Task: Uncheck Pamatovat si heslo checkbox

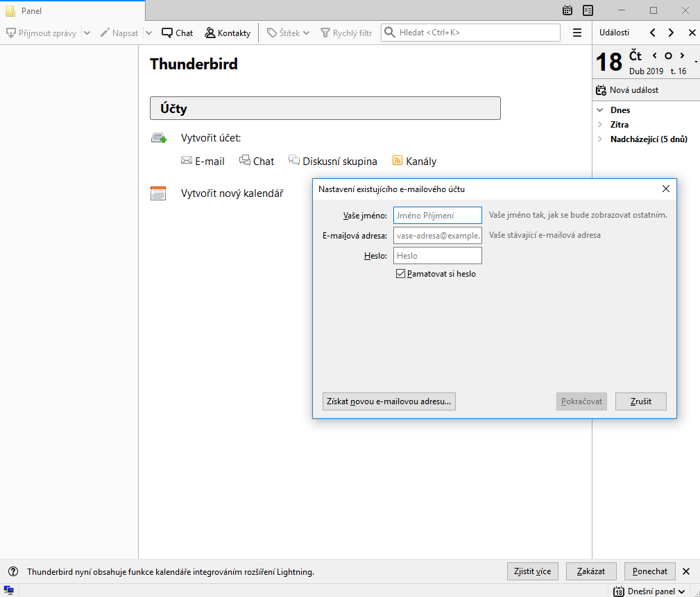Action: pos(400,273)
